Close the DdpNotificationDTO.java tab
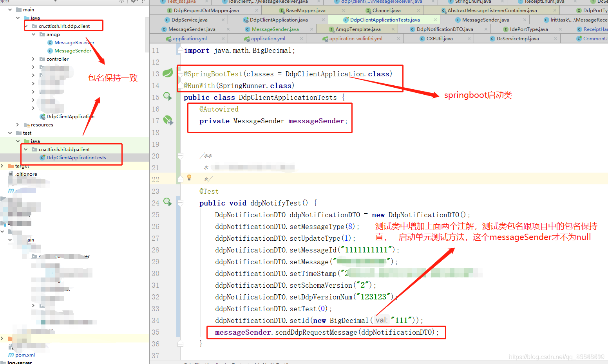 485,29
